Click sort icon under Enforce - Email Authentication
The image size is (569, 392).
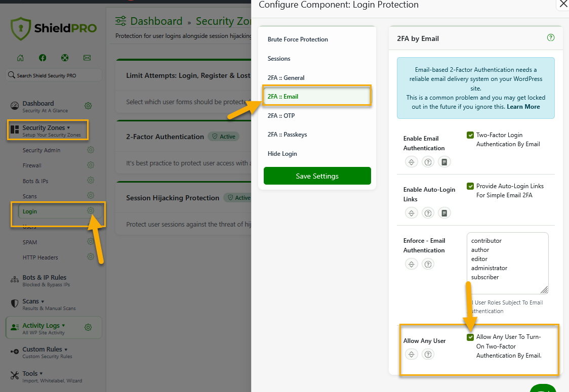411,264
